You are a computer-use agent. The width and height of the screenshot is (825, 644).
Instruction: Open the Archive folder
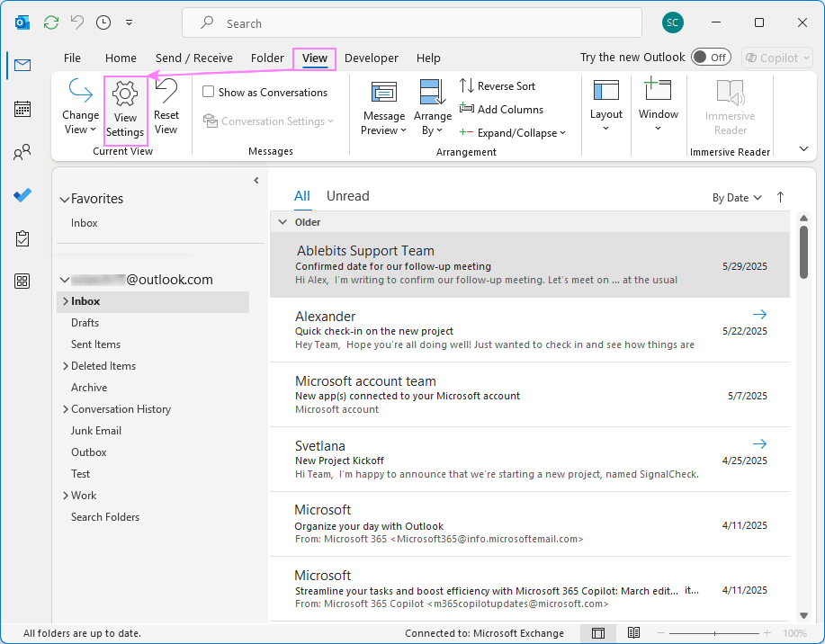pos(89,388)
